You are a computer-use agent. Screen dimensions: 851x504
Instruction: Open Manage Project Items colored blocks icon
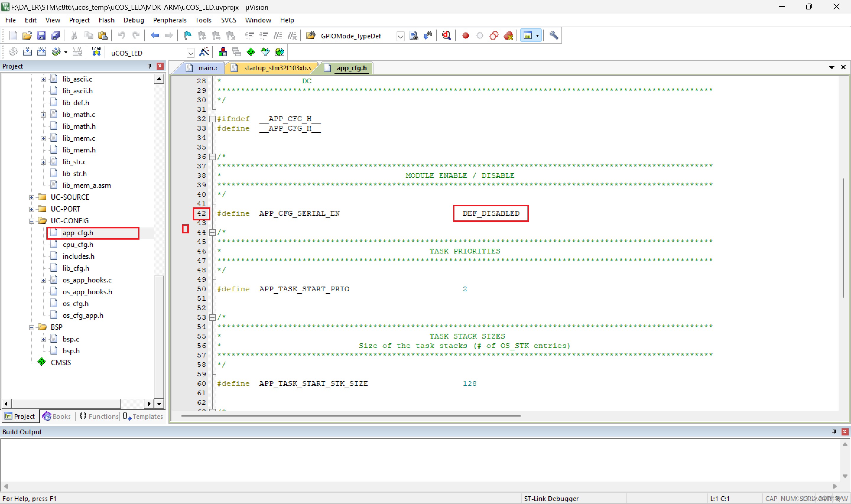[223, 52]
